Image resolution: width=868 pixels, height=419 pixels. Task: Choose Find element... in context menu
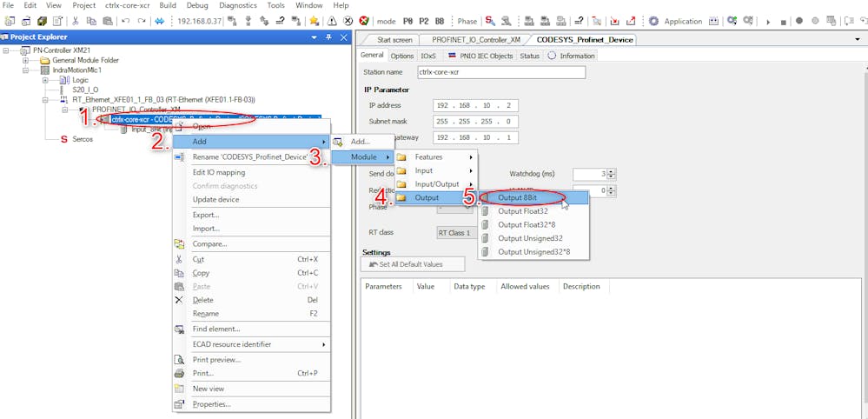(253, 329)
